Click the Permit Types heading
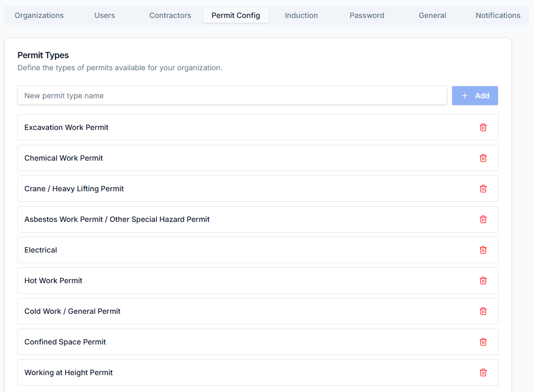 click(x=43, y=55)
